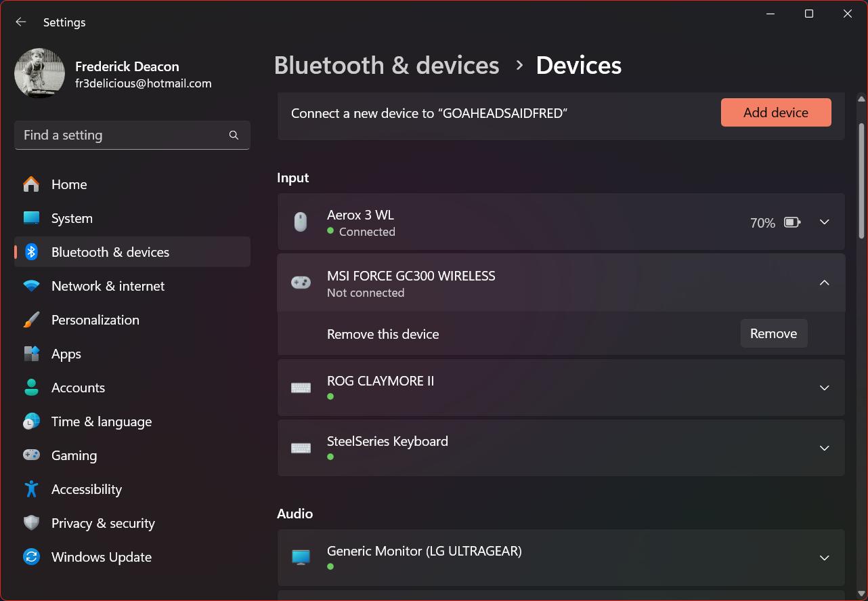Click the scrollbar up arrow

(x=861, y=99)
